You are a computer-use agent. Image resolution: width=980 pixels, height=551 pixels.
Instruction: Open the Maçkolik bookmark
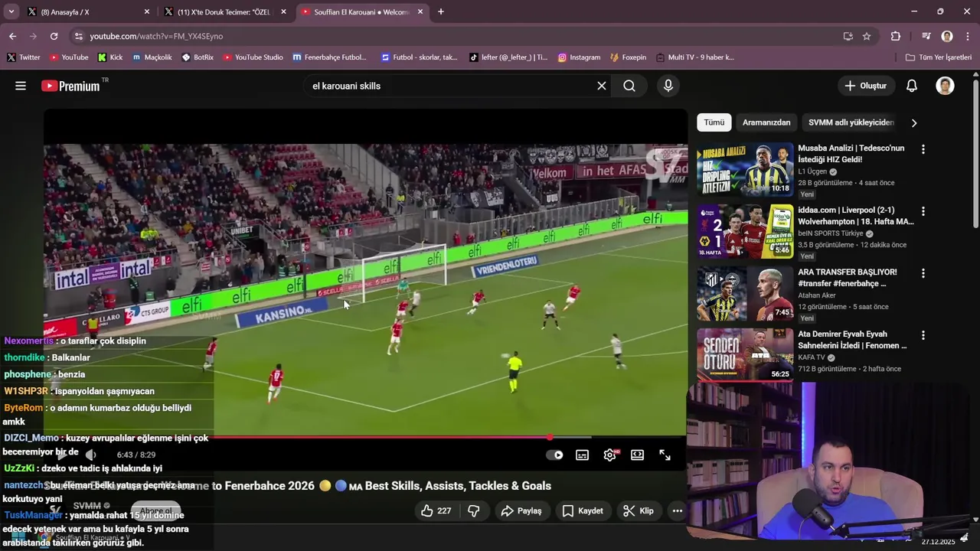(x=152, y=57)
